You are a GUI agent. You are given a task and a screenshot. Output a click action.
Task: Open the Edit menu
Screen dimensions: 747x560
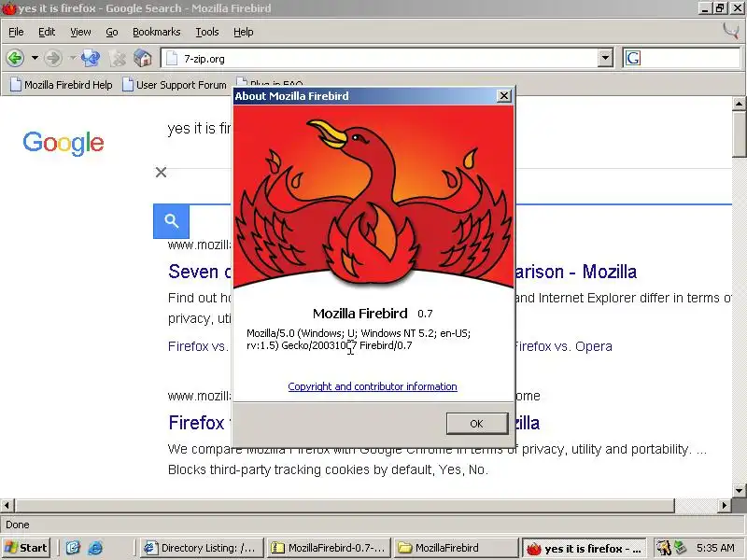coord(47,32)
